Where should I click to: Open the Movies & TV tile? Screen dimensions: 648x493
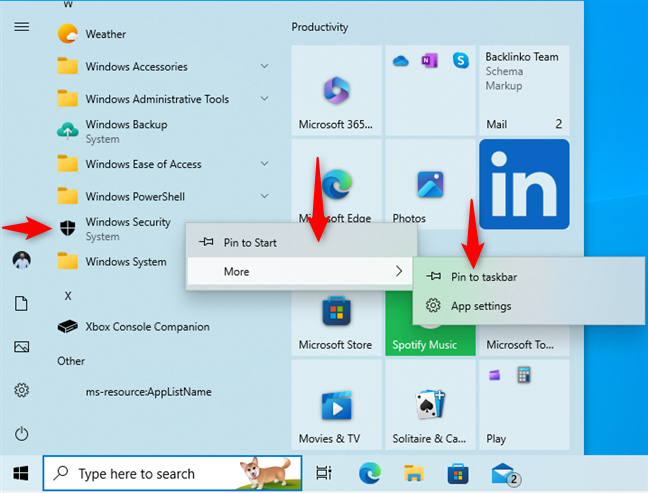click(x=336, y=405)
